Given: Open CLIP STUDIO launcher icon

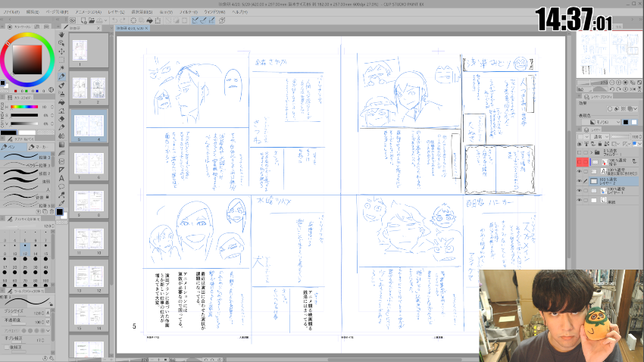Looking at the screenshot, I should (x=73, y=20).
